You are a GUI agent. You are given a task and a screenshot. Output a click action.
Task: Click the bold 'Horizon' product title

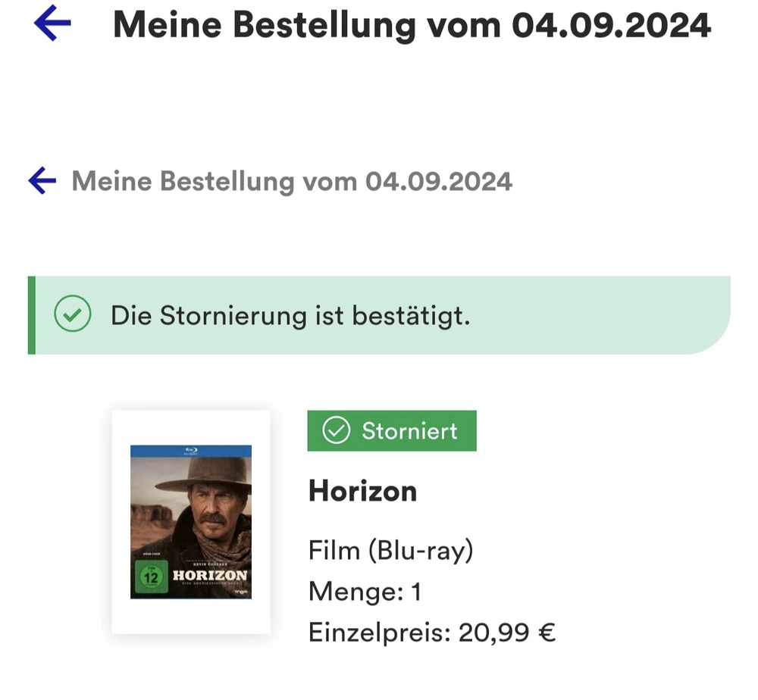point(362,491)
